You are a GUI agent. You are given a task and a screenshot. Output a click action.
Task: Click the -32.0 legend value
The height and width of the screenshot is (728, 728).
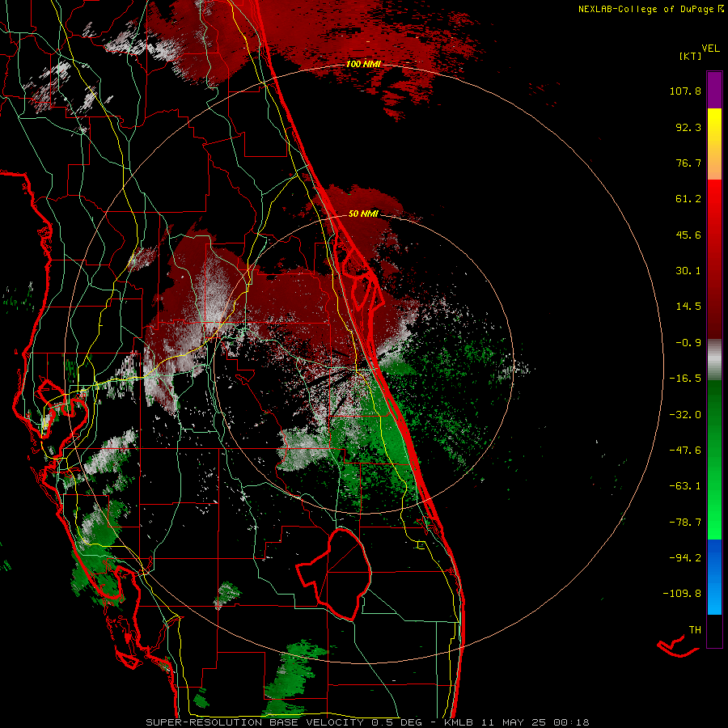(685, 415)
